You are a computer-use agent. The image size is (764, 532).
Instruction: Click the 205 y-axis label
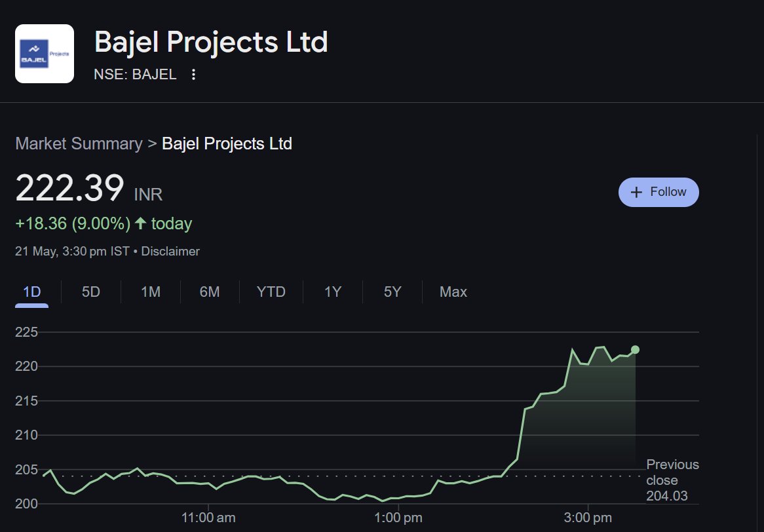pos(26,470)
